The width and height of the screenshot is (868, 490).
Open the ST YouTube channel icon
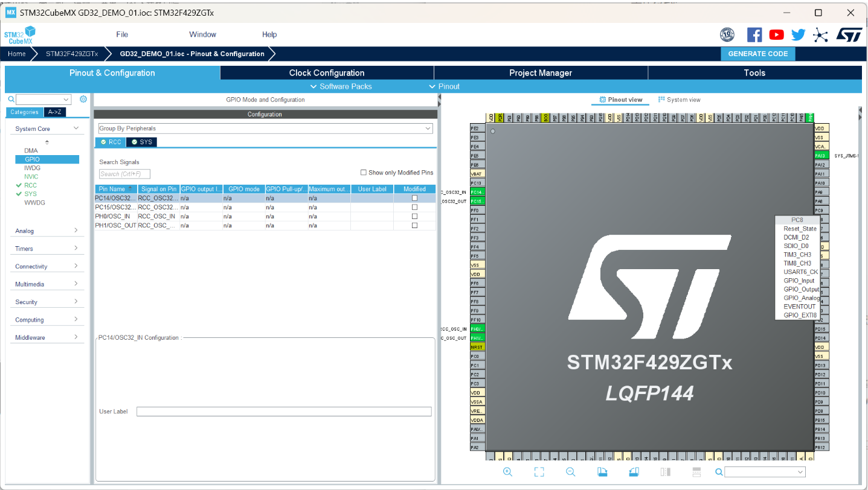[777, 35]
